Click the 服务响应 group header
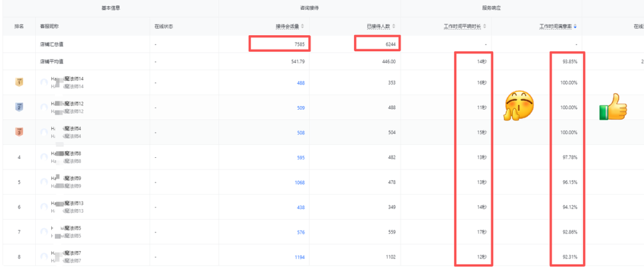 pos(491,8)
